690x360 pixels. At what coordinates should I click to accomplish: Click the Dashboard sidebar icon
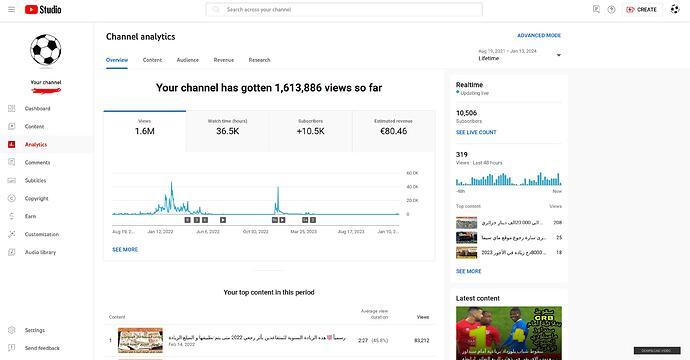point(12,108)
